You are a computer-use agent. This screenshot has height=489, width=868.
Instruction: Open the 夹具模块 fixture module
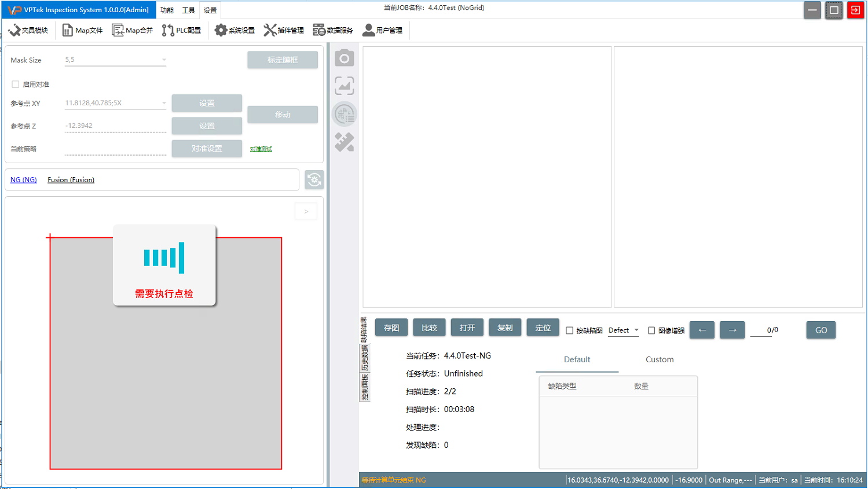pyautogui.click(x=28, y=30)
